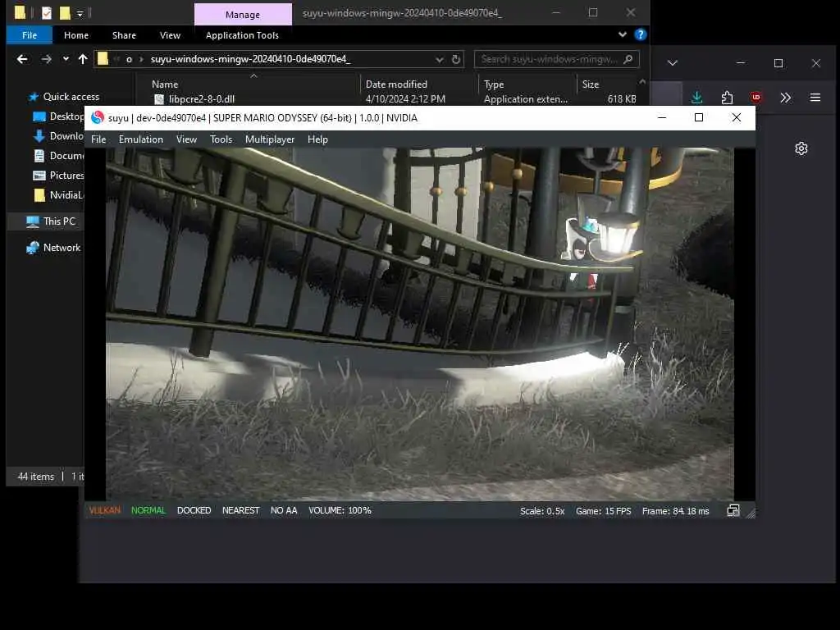This screenshot has width=840, height=630.
Task: Sort by Date modified column header
Action: coord(396,84)
